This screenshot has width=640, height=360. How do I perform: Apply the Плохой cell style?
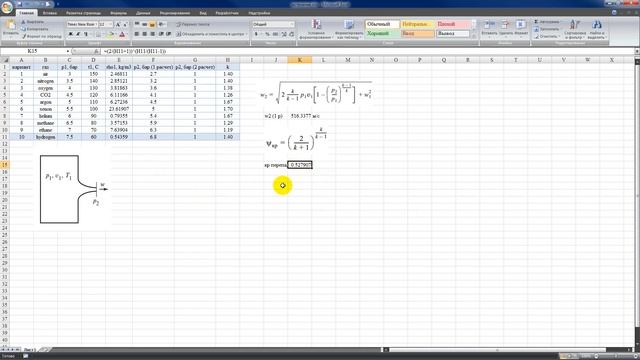453,24
